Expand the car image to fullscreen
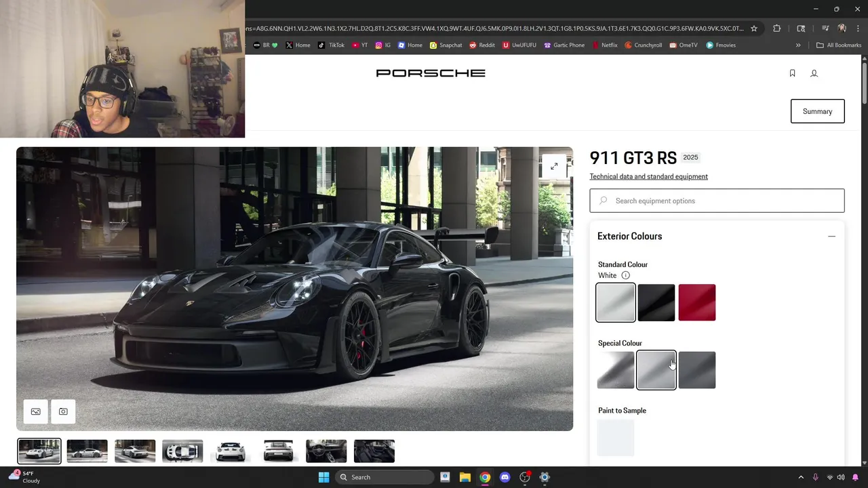The width and height of the screenshot is (868, 488). 554,166
